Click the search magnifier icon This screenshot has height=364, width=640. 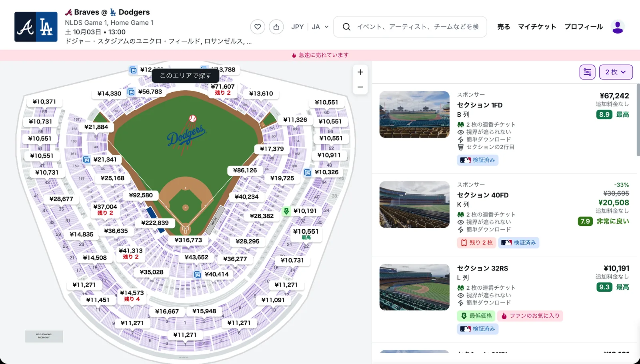(x=346, y=27)
